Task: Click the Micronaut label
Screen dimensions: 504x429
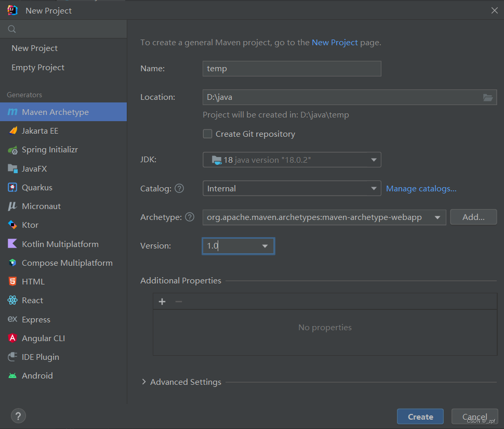Action: [41, 206]
